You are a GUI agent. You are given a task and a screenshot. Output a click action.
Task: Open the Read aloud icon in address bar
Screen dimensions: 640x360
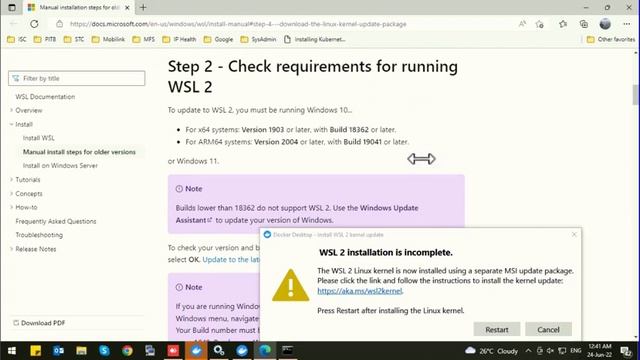point(522,24)
